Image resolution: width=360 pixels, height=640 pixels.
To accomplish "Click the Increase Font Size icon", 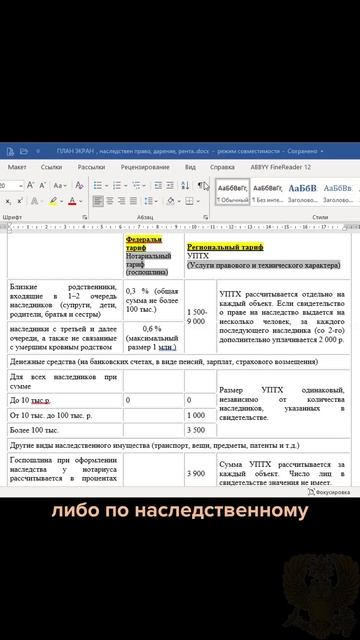I will 31,186.
